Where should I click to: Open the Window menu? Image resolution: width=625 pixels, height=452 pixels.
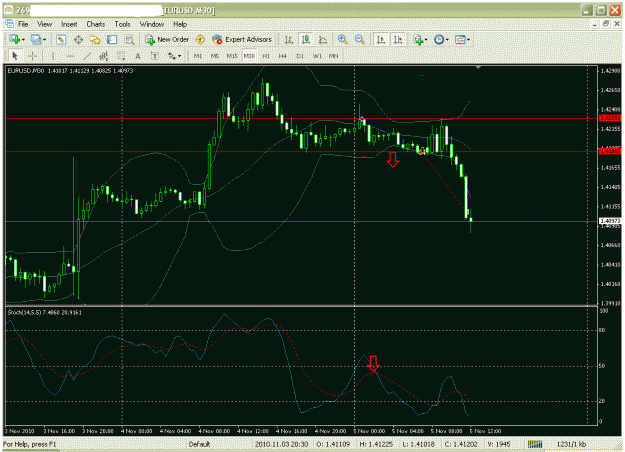(x=152, y=24)
